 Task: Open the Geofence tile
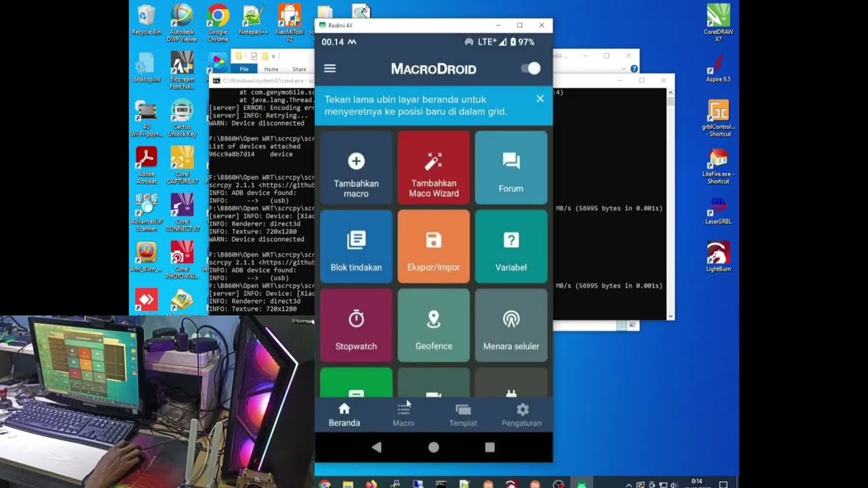pyautogui.click(x=434, y=325)
